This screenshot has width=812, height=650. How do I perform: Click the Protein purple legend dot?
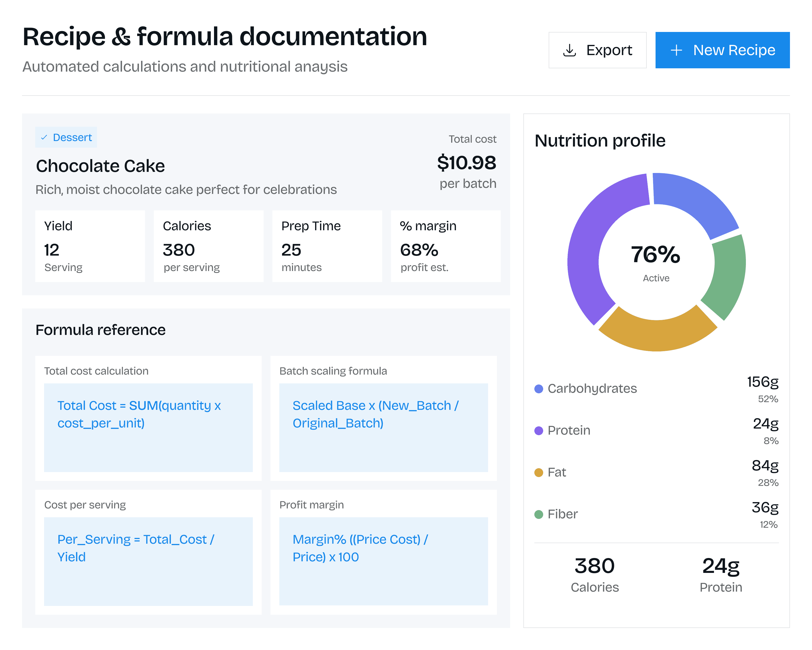pos(538,430)
